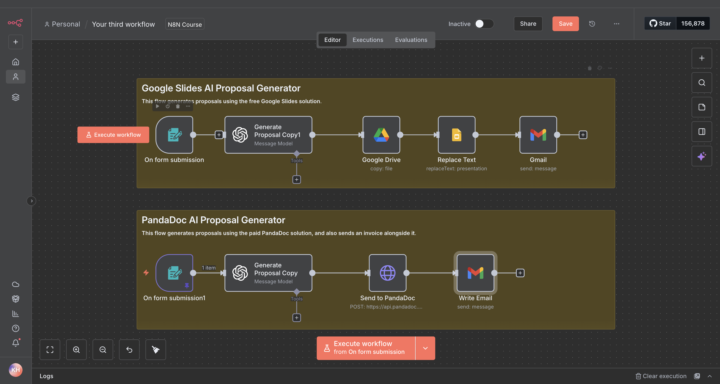Switch to the Executions tab
Image resolution: width=720 pixels, height=384 pixels.
[x=368, y=40]
